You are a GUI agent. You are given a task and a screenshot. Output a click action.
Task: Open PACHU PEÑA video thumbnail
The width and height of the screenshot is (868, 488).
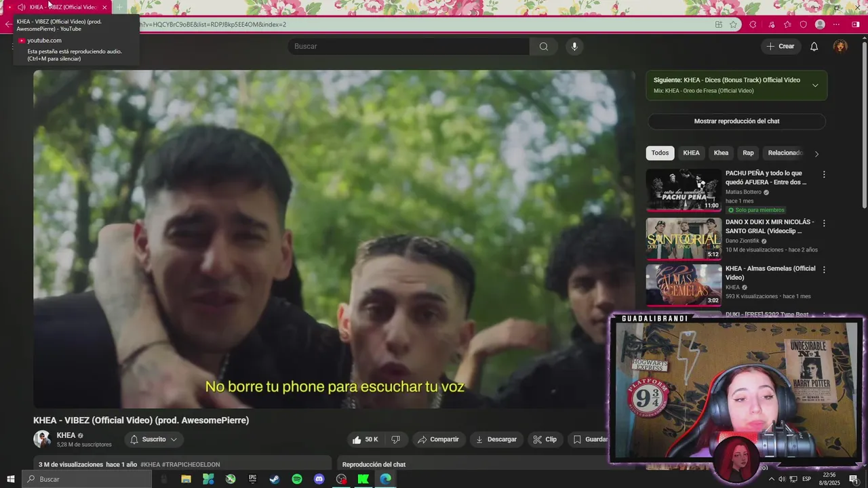point(684,190)
